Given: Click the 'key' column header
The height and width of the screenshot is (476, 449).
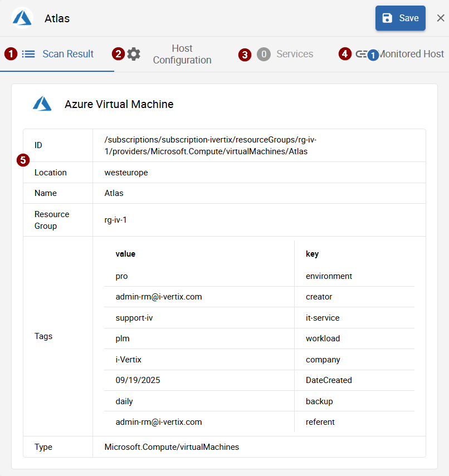Looking at the screenshot, I should coord(312,254).
